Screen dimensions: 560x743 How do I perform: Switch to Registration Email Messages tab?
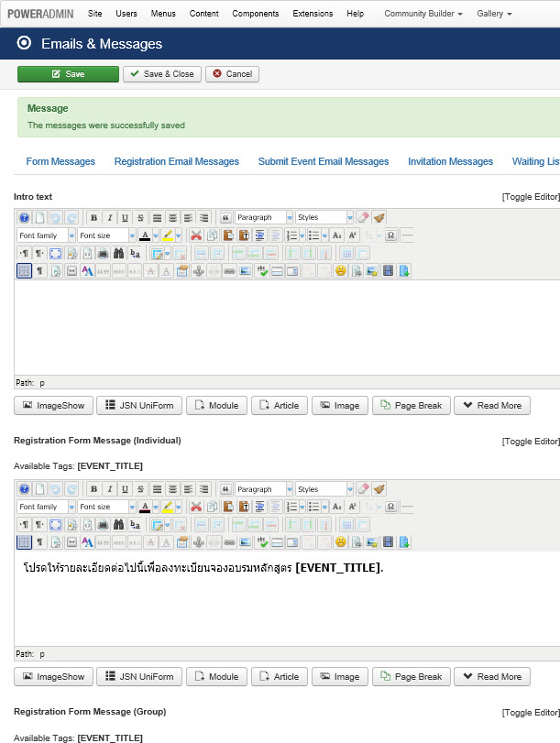[x=176, y=161]
